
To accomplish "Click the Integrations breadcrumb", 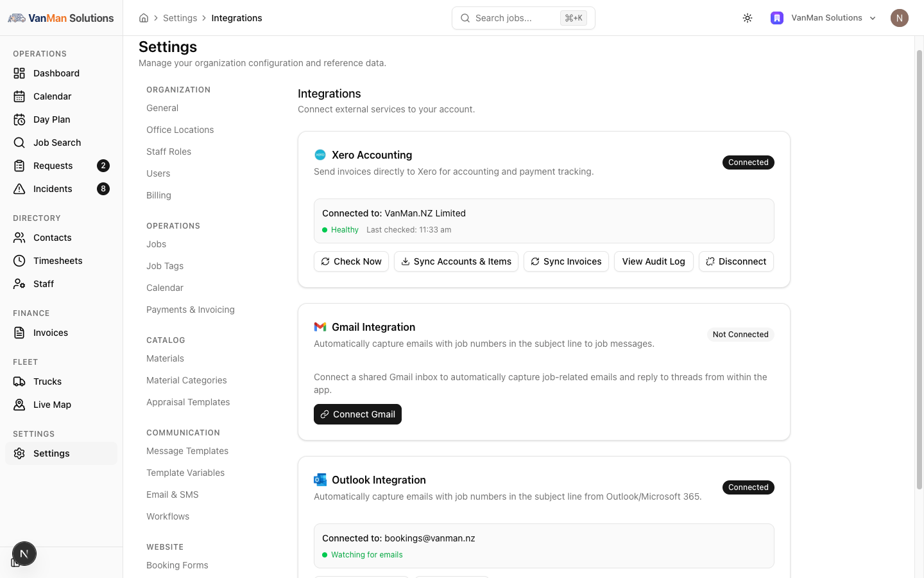I will point(237,18).
